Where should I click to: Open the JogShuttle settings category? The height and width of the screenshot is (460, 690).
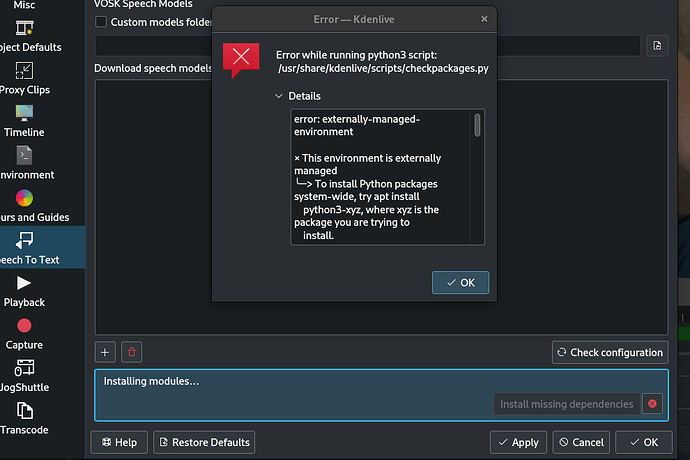pyautogui.click(x=24, y=377)
